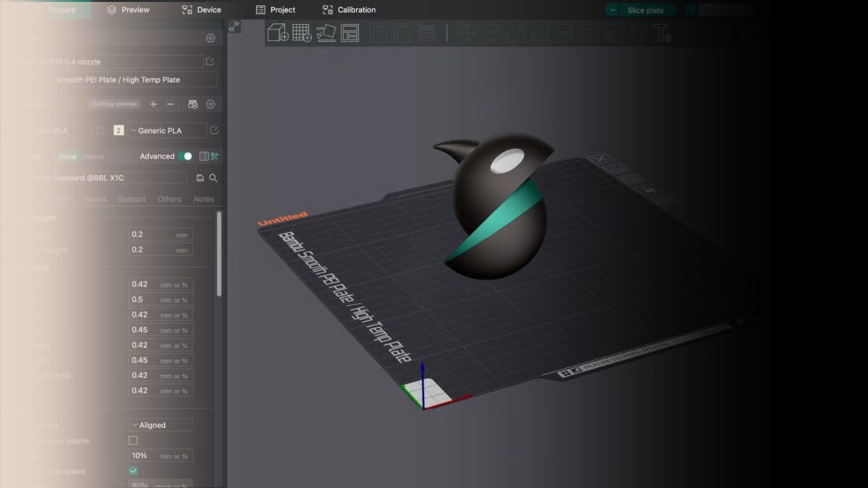Click the Arrange all objects icon
This screenshot has width=868, height=488.
(x=350, y=33)
